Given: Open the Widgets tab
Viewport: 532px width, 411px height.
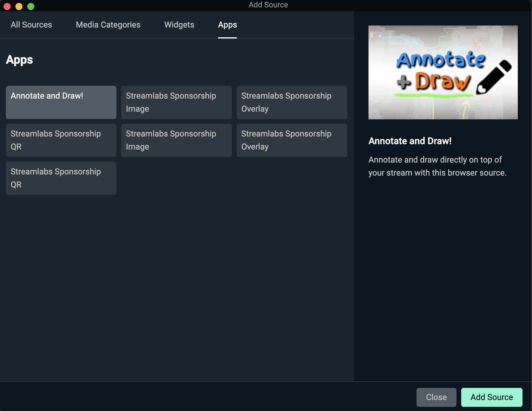Looking at the screenshot, I should tap(179, 25).
